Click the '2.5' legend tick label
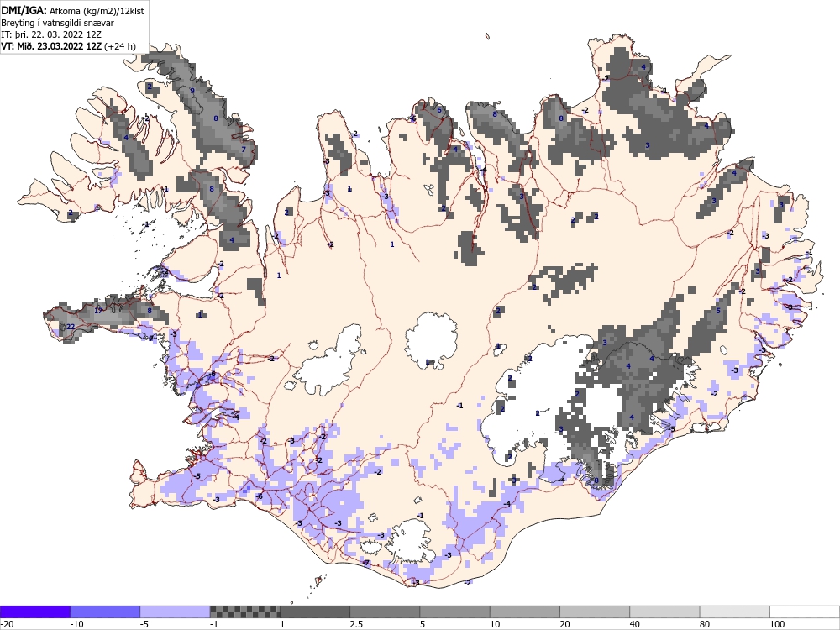The image size is (840, 630). point(356,624)
